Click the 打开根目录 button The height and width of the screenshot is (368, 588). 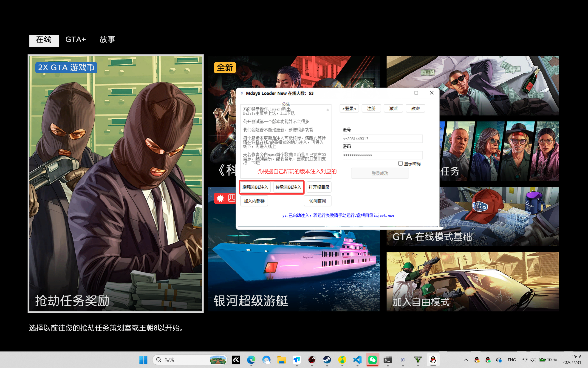(319, 187)
